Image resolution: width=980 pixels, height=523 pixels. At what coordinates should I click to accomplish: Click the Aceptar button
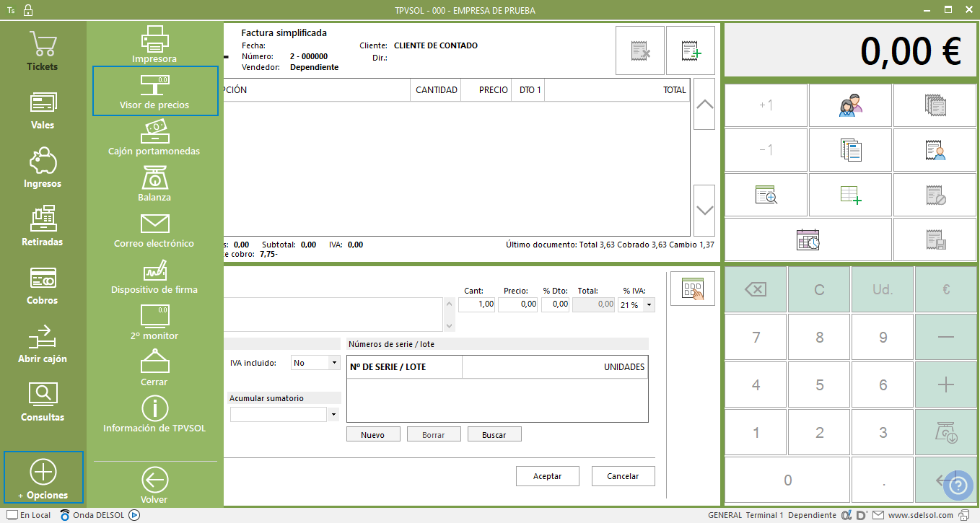(x=548, y=476)
